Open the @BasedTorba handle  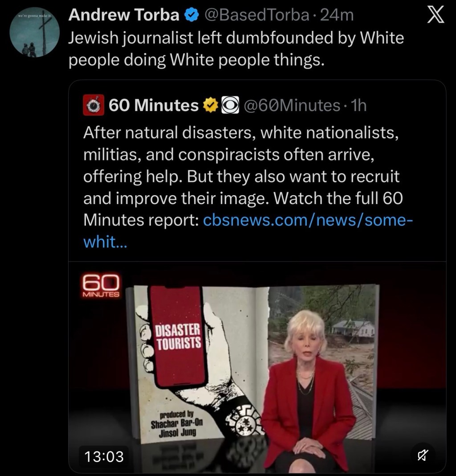[x=257, y=15]
